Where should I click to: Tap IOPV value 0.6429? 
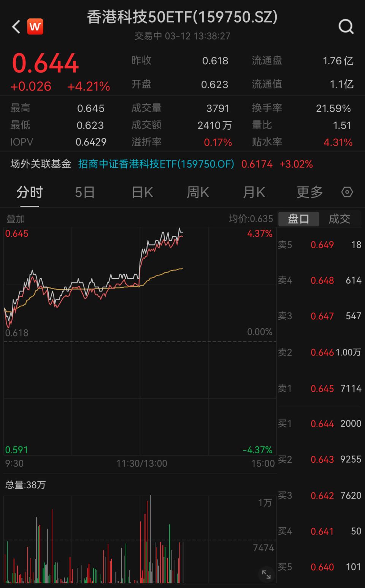pyautogui.click(x=91, y=142)
